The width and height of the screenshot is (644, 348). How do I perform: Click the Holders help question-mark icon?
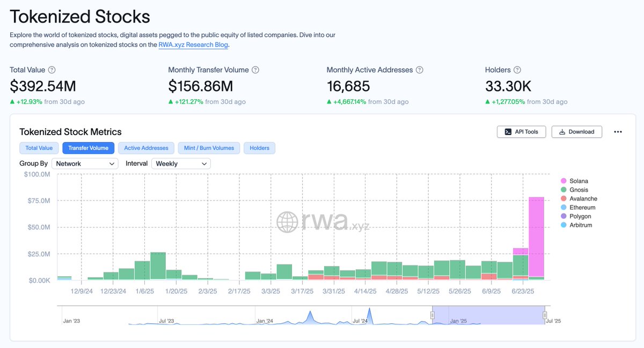coord(517,70)
